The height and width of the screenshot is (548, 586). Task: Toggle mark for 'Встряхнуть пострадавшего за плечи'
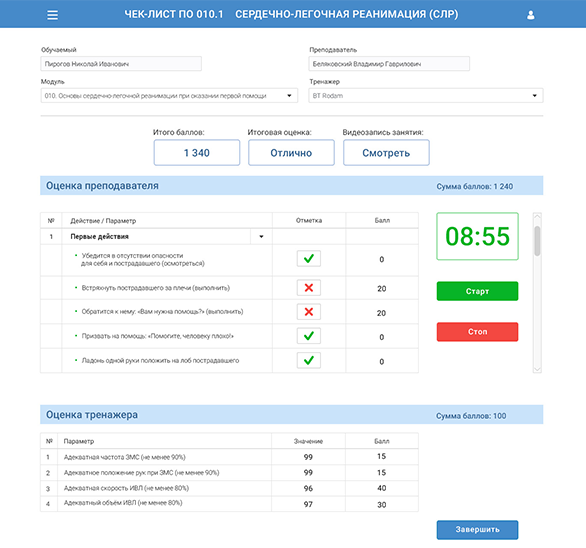tap(309, 288)
